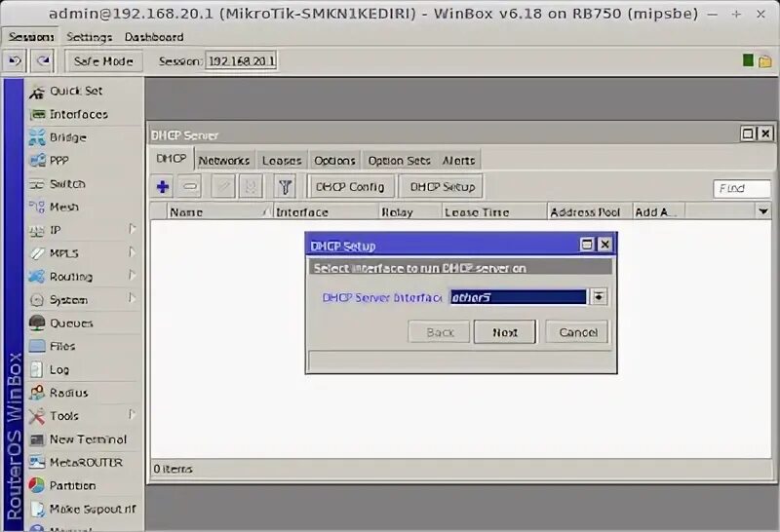
Task: Click Cancel in DHCP Setup dialog
Action: (x=577, y=332)
